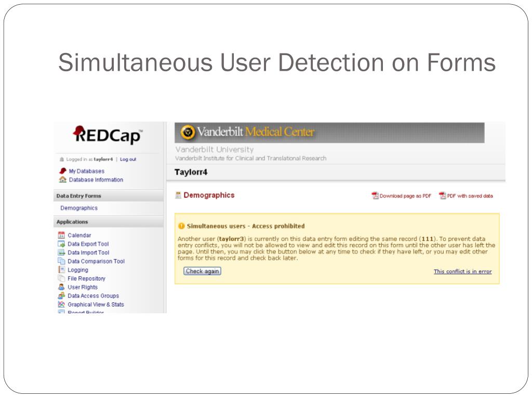
Task: Click the red hat My Databases icon
Action: [x=63, y=171]
